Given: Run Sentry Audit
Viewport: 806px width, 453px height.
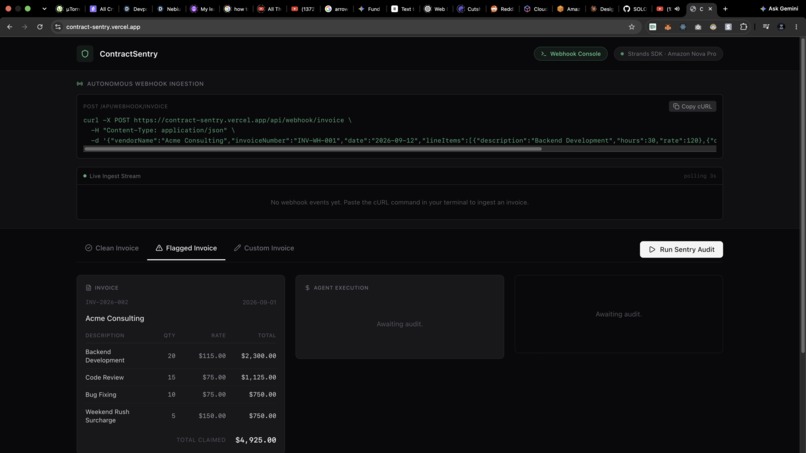Looking at the screenshot, I should pyautogui.click(x=681, y=249).
